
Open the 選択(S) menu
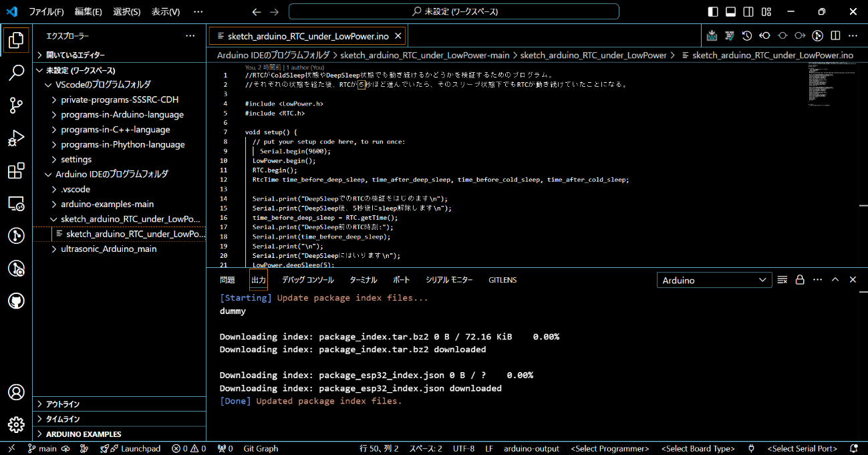[127, 12]
